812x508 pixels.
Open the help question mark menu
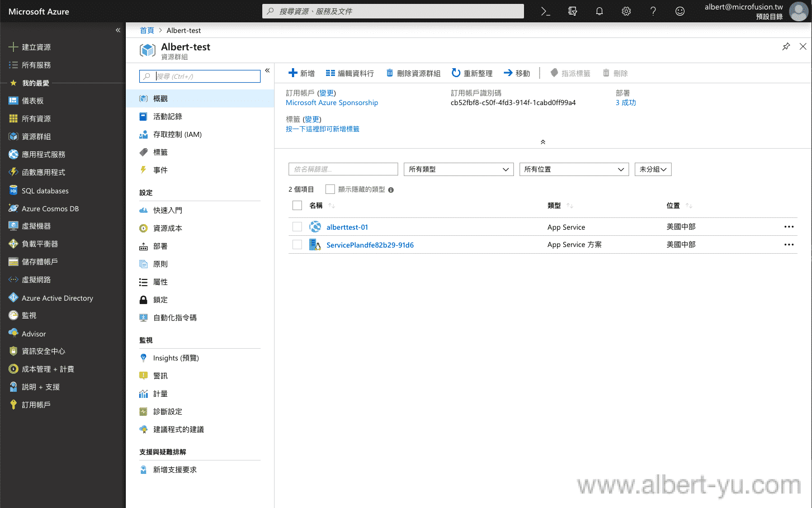653,11
